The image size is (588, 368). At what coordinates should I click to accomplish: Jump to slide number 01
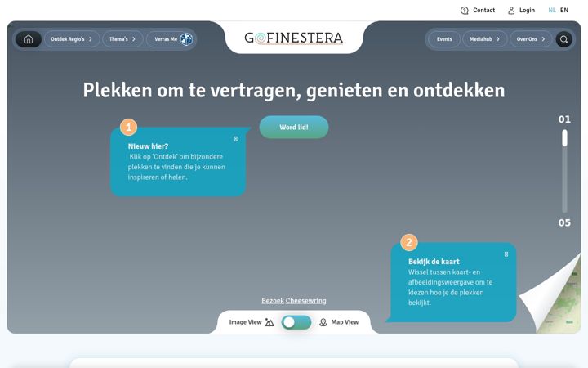[564, 119]
